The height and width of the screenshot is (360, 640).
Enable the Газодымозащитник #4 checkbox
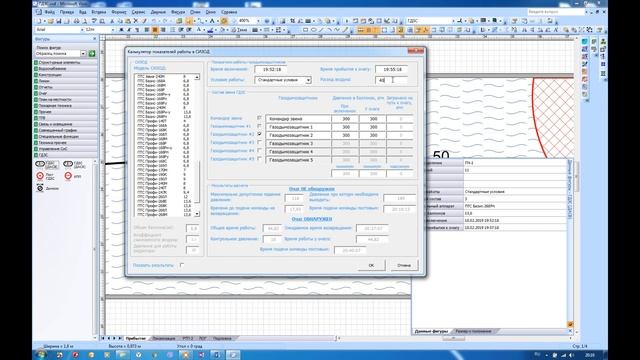[260, 151]
